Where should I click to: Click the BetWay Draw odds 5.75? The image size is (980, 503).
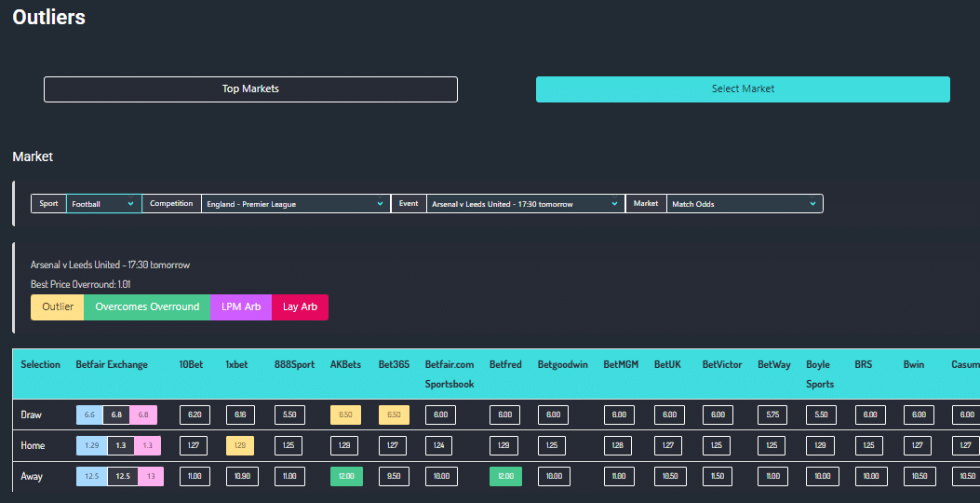click(x=772, y=415)
